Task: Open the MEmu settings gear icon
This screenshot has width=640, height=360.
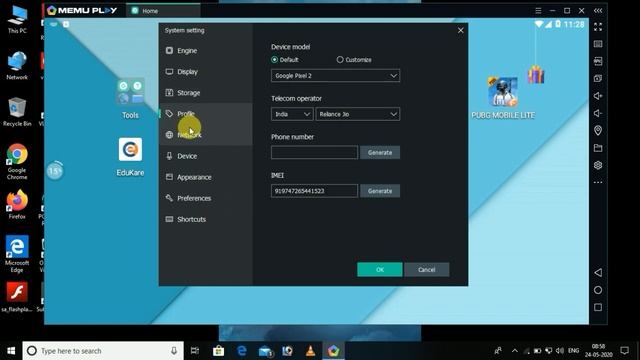Action: point(598,165)
